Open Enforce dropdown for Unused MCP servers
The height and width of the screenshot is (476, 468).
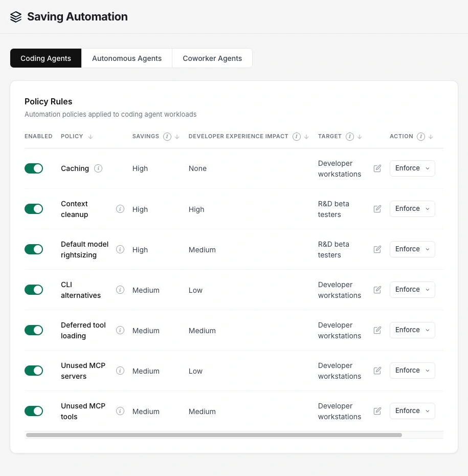pos(412,370)
